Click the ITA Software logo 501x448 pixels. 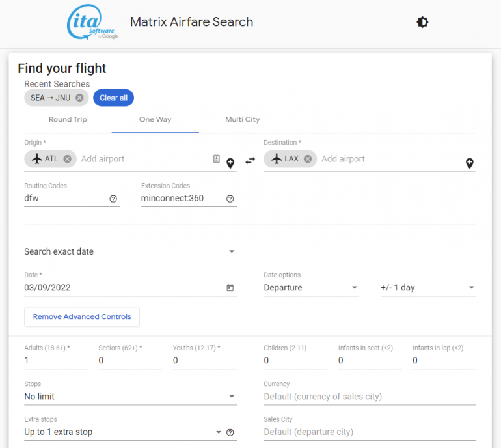(92, 23)
